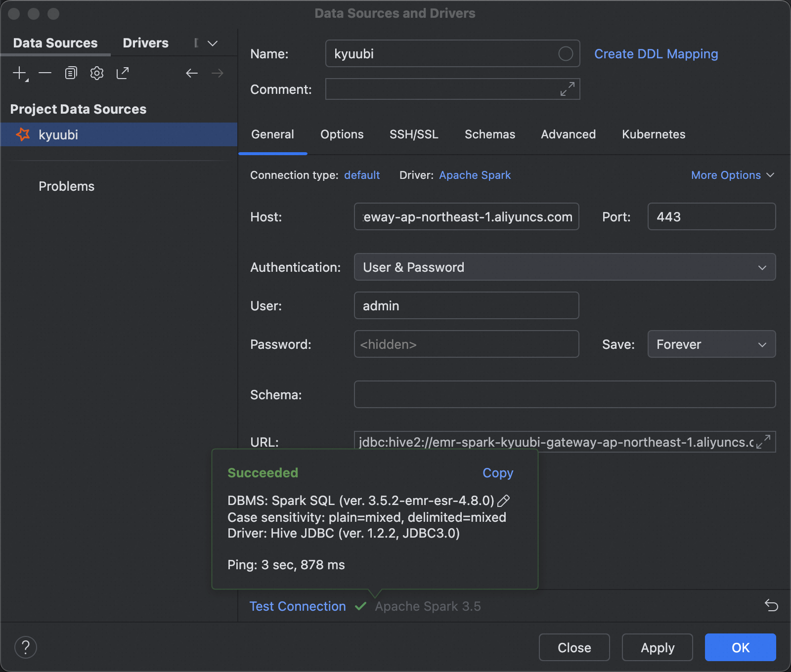Revert changes with undo arrow icon
The image size is (791, 672).
771,605
